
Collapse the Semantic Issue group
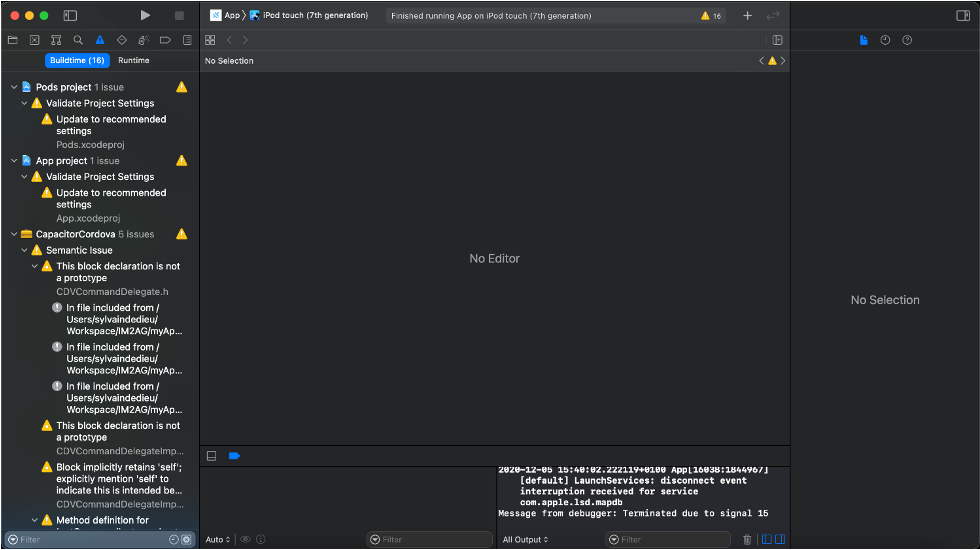coord(24,250)
